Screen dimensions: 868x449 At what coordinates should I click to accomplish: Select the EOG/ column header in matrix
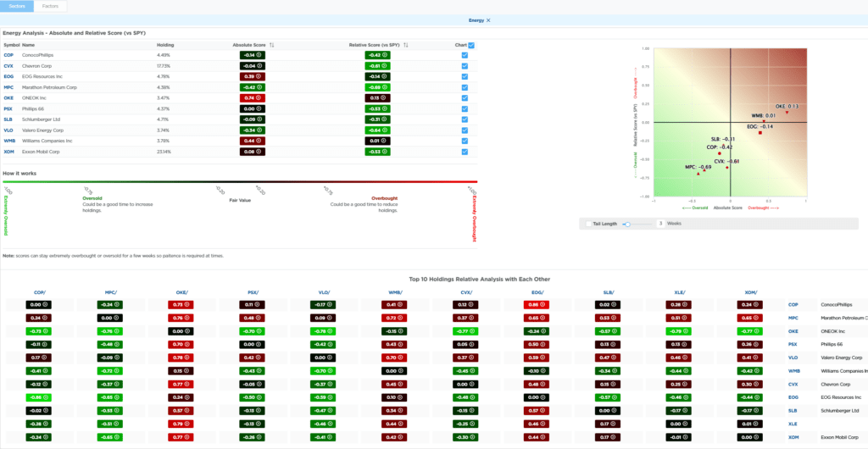[538, 292]
